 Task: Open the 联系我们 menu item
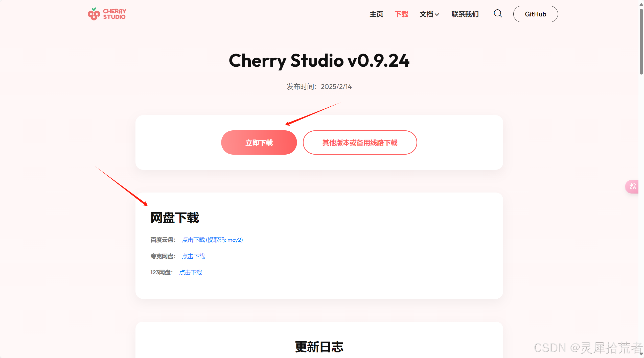tap(465, 14)
